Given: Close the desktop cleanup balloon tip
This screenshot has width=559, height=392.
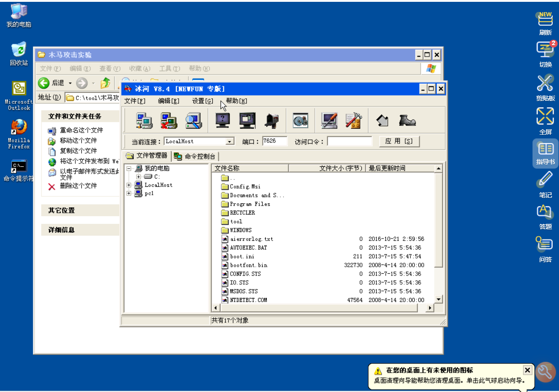Looking at the screenshot, I should (527, 370).
